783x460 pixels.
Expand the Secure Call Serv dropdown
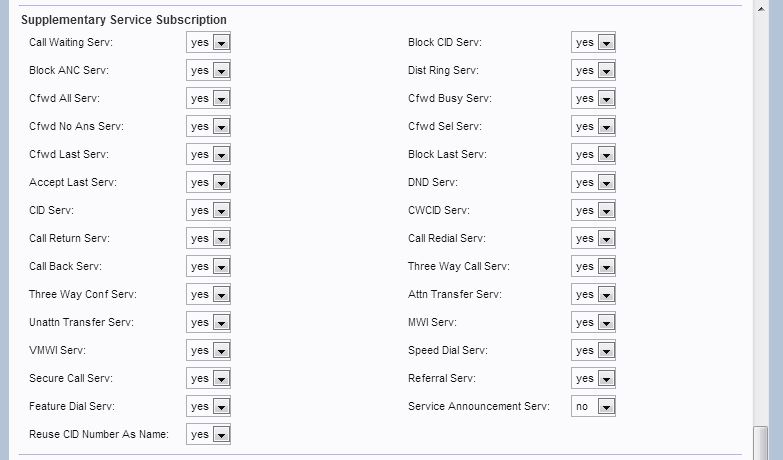[209, 379]
